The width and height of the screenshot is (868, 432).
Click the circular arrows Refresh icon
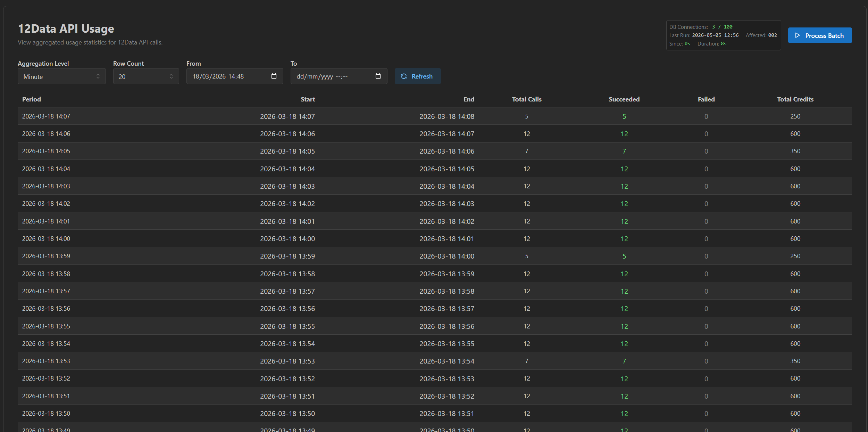404,76
